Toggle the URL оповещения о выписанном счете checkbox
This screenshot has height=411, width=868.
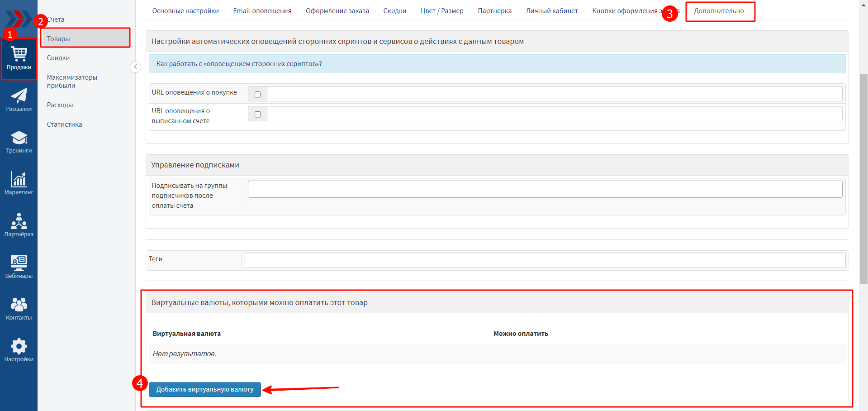(258, 114)
